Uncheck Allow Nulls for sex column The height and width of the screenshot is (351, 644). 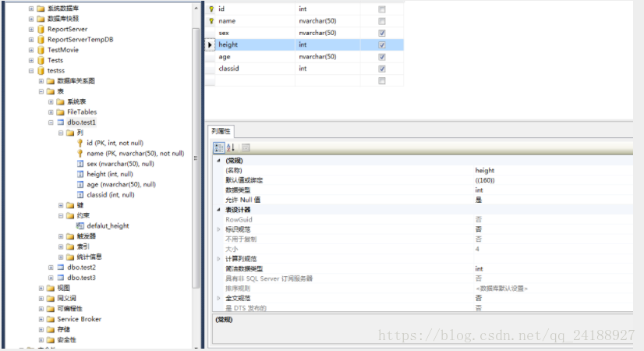[x=382, y=33]
